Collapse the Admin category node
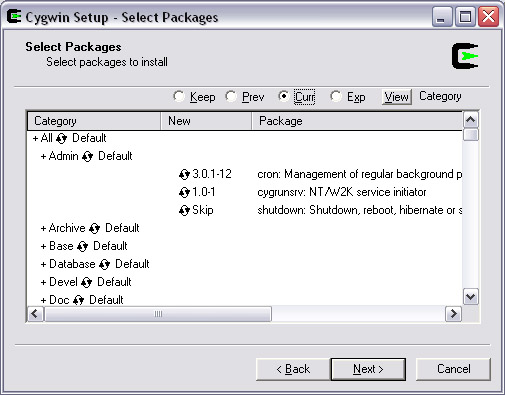The width and height of the screenshot is (505, 395). tap(43, 156)
